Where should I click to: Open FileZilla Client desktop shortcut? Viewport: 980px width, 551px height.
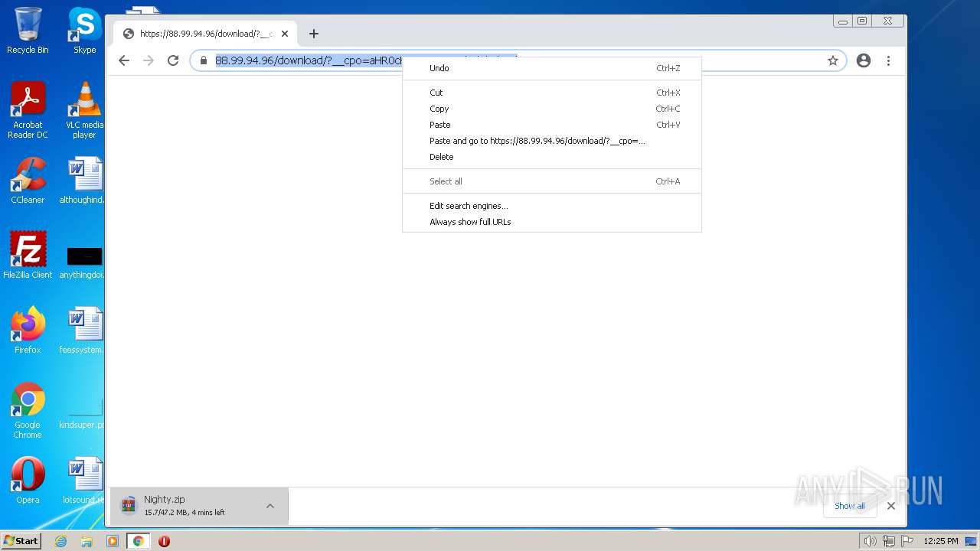(x=28, y=256)
